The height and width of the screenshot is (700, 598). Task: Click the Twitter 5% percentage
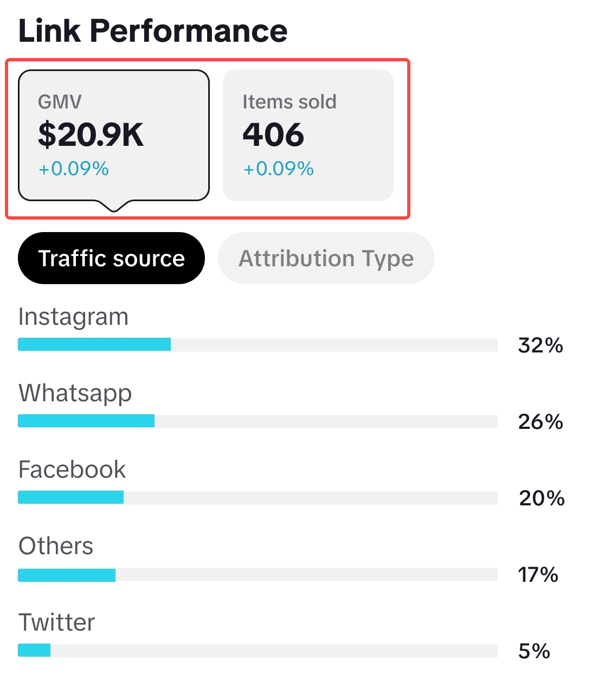[x=534, y=651]
